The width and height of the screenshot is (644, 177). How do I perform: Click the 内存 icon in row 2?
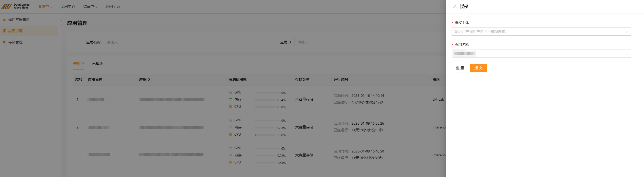point(231,127)
